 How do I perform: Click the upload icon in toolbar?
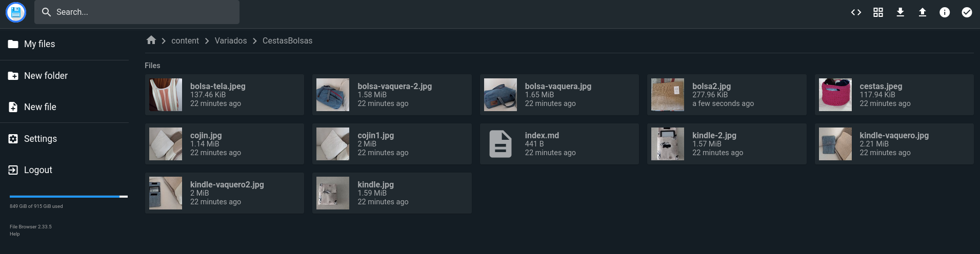(922, 12)
